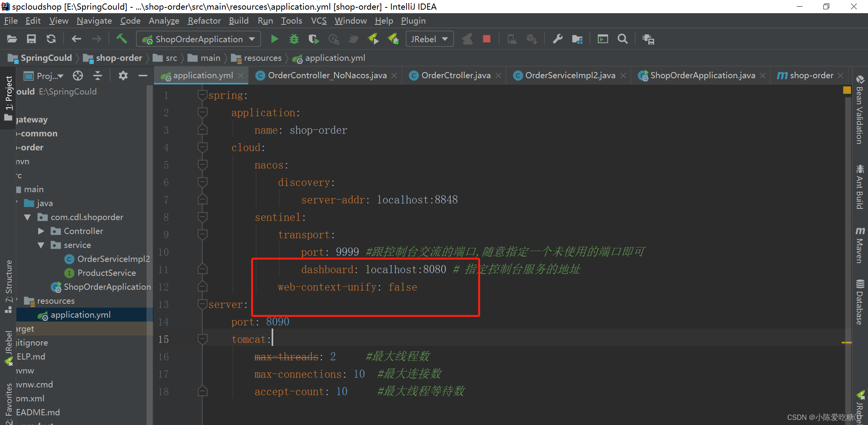Click the Open folder toolbar icon

[12, 39]
